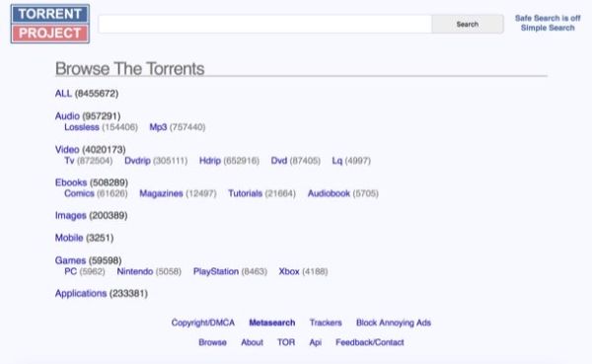
Task: Open the Copyright/DMCA footer link
Action: click(203, 323)
